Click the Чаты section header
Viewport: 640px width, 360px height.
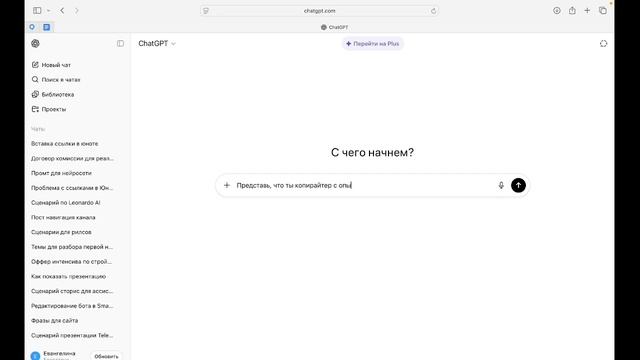point(38,129)
